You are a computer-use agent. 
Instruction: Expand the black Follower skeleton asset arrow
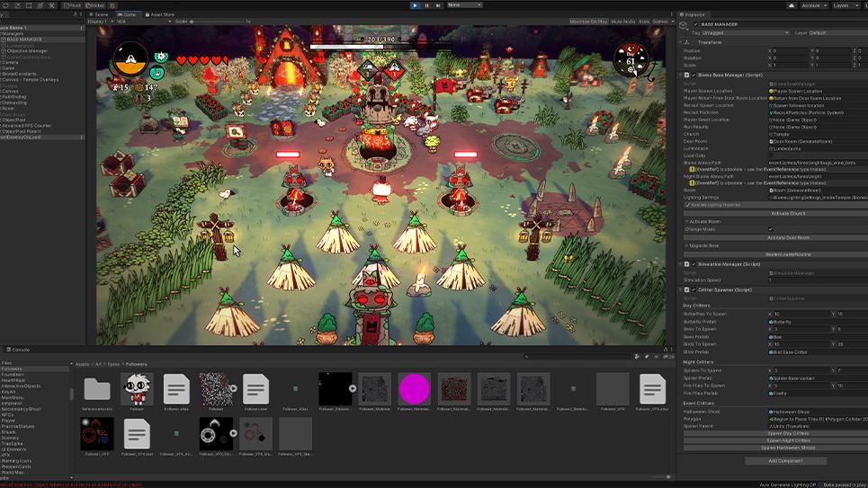[353, 388]
